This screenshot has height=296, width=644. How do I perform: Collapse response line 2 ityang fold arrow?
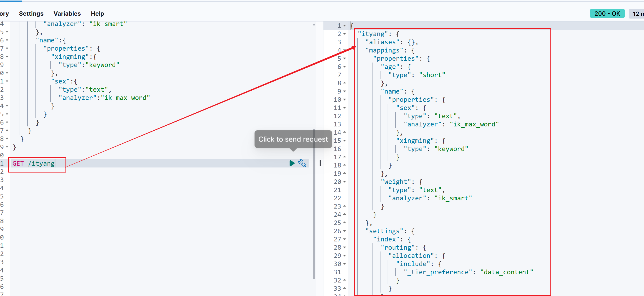[345, 34]
